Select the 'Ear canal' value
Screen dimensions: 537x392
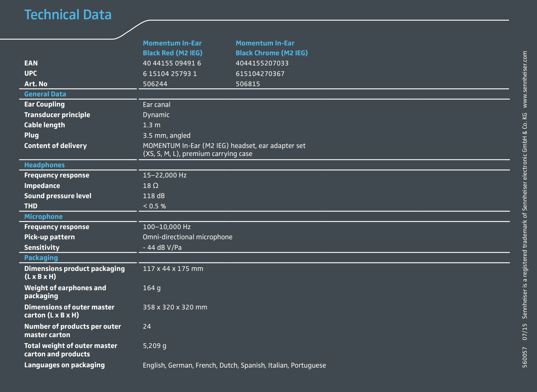point(157,105)
